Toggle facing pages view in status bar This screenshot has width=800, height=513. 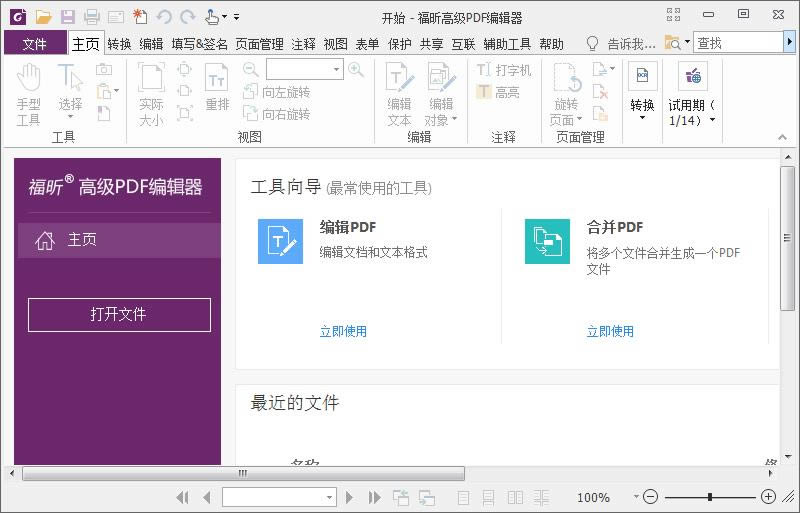[x=515, y=498]
